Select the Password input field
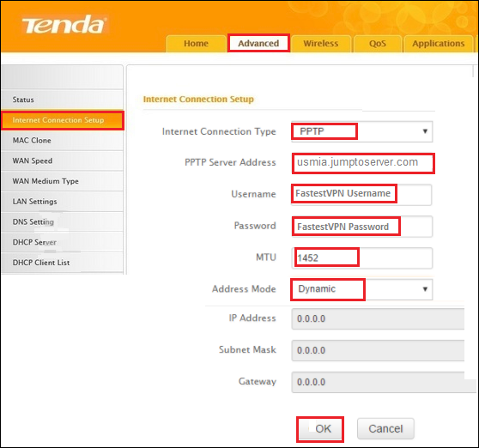Viewport: 479px width, 448px height. click(x=362, y=227)
